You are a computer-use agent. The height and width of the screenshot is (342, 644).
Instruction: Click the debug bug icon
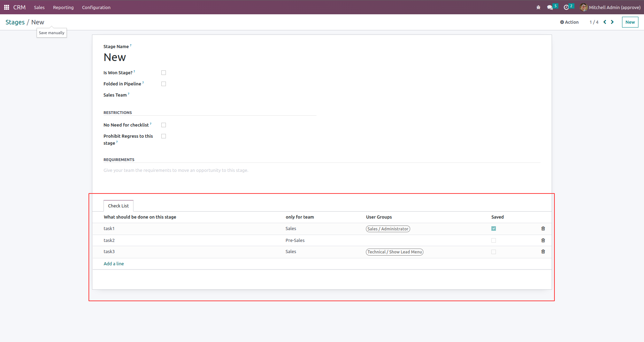pos(538,7)
